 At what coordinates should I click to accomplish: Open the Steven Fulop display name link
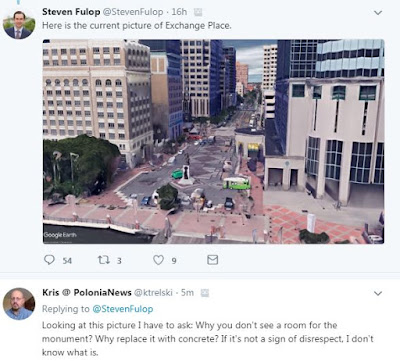click(x=71, y=12)
